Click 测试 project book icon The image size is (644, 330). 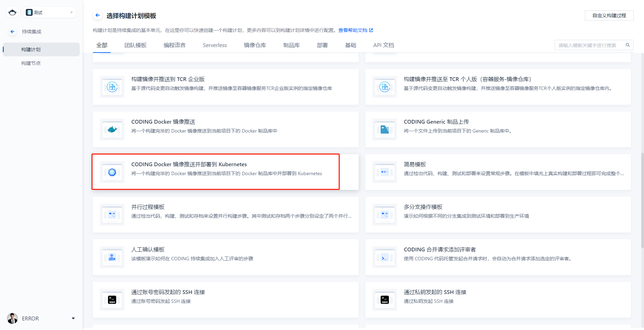(x=29, y=12)
